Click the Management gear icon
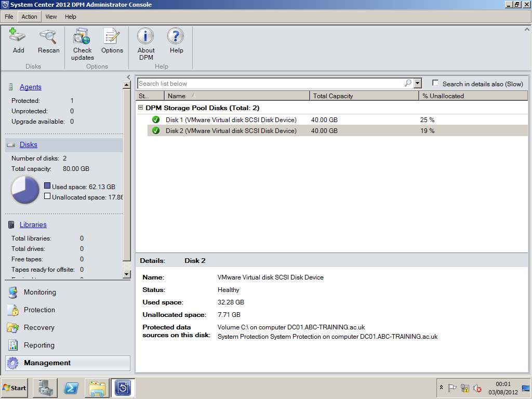Viewport: 532px width, 399px height. pyautogui.click(x=13, y=363)
